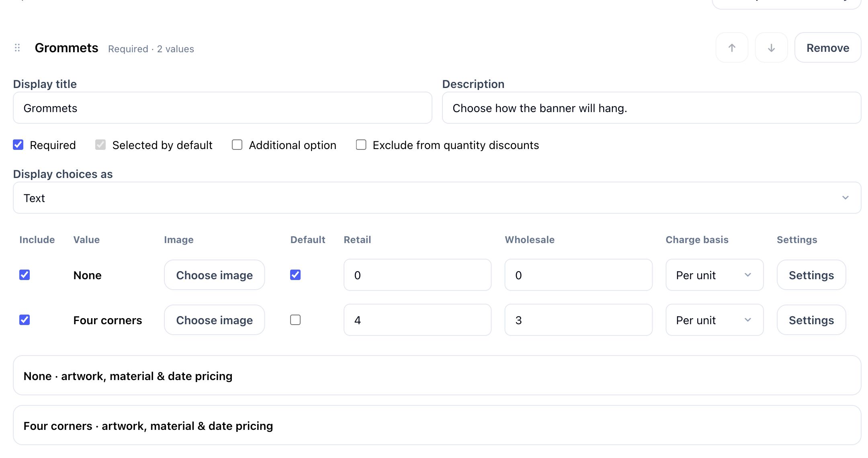This screenshot has width=868, height=458.
Task: Remove the Grommets option
Action: (x=828, y=48)
